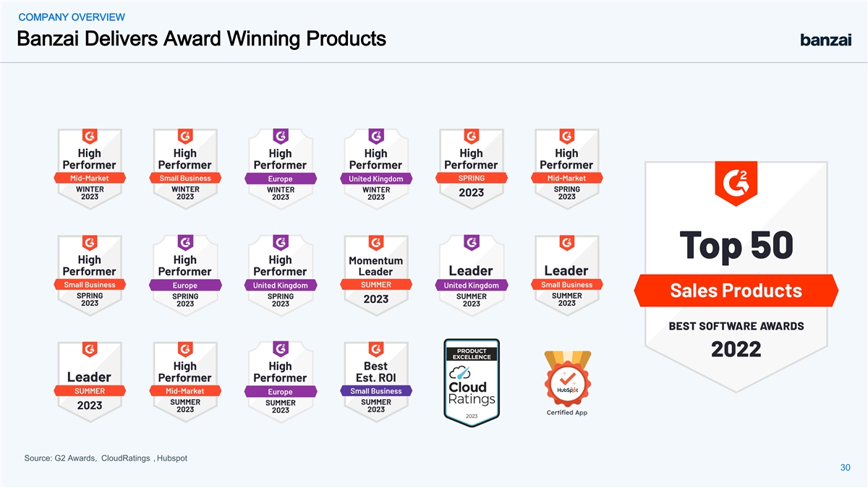Click the High Performer Mid-Market Spring 2023 badge

566,169
